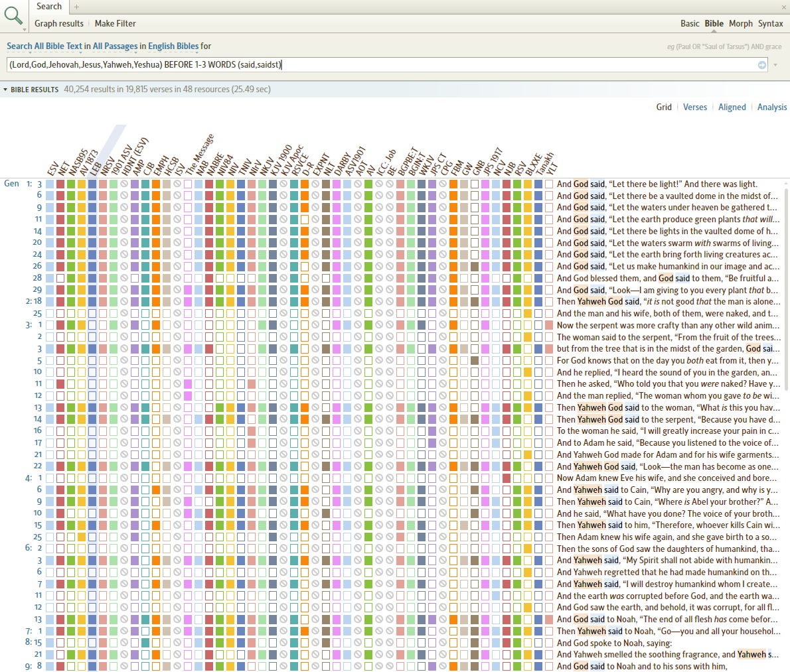Switch to the Syntax search type
The image size is (790, 672).
(770, 23)
